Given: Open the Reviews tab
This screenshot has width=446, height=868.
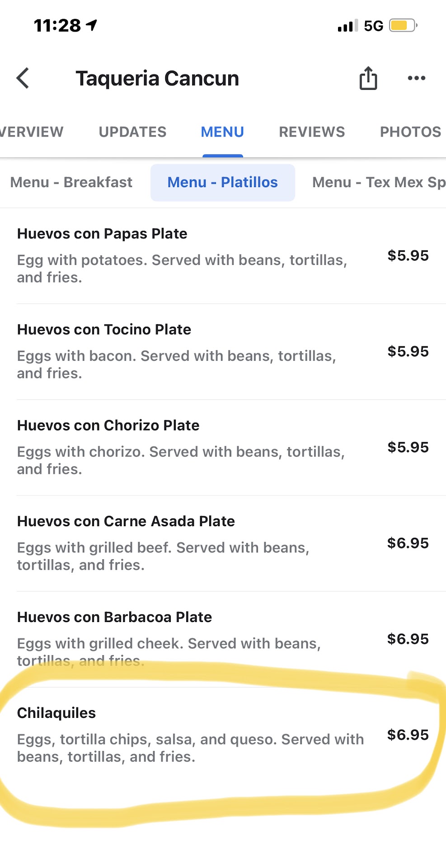Looking at the screenshot, I should (x=312, y=132).
